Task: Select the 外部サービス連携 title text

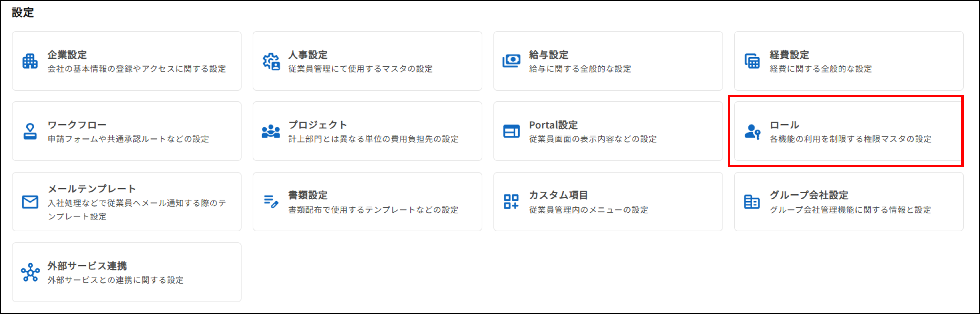Action: [87, 266]
